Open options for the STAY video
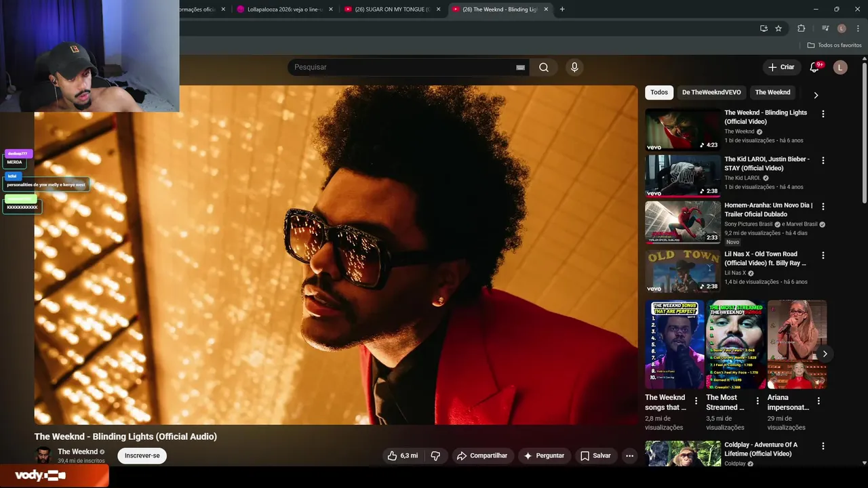 pyautogui.click(x=823, y=161)
